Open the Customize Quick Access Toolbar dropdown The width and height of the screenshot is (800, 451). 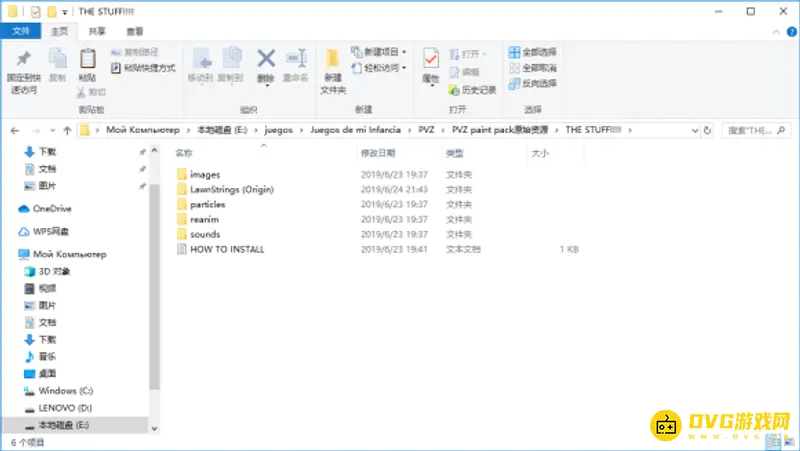(x=65, y=12)
